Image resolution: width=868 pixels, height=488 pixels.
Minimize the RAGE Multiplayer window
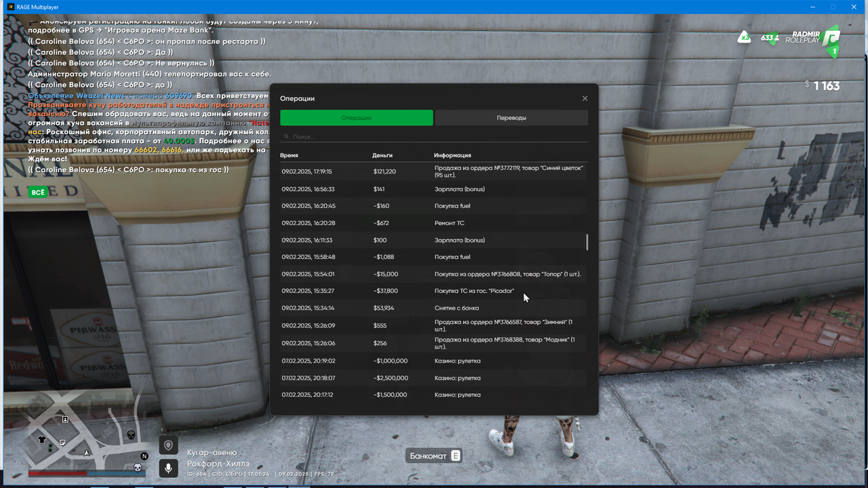click(813, 6)
